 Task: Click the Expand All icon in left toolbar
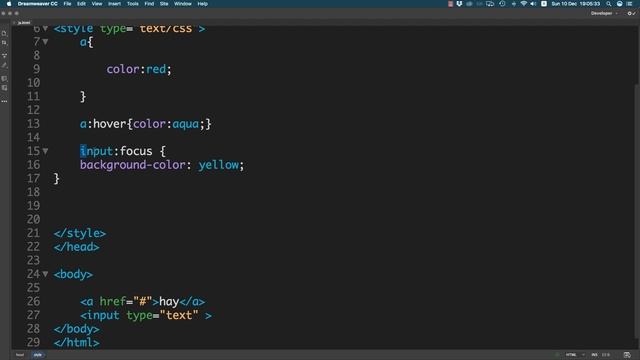[x=4, y=55]
